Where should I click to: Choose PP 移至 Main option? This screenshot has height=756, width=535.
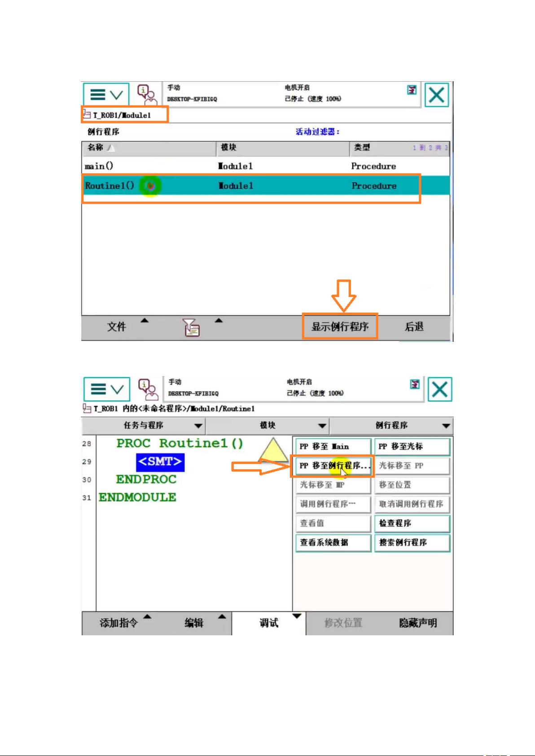tap(333, 446)
